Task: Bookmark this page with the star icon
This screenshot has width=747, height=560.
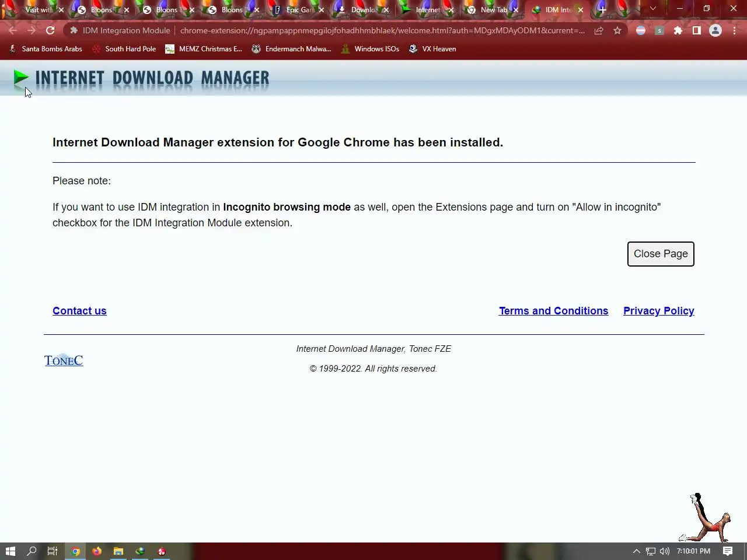Action: tap(617, 30)
